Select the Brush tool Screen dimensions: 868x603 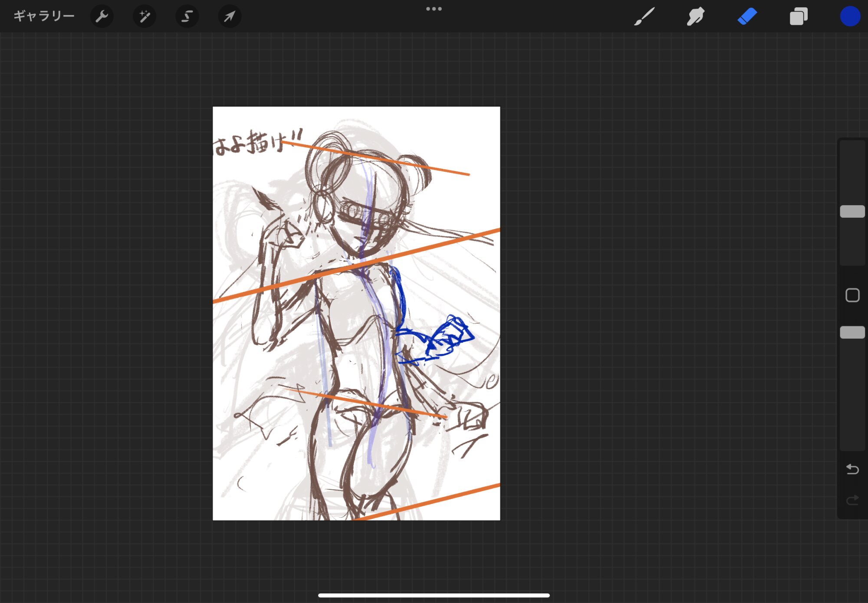644,16
